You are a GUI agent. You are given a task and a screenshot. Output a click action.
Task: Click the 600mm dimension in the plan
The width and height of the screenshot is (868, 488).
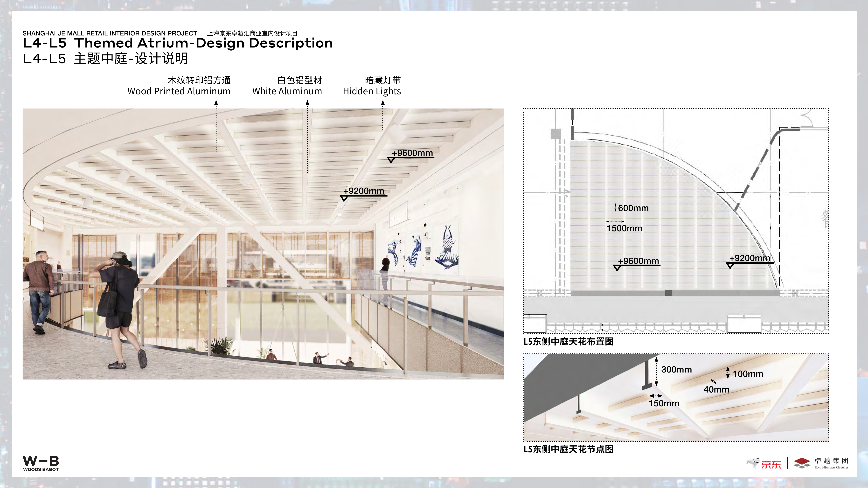pos(633,208)
